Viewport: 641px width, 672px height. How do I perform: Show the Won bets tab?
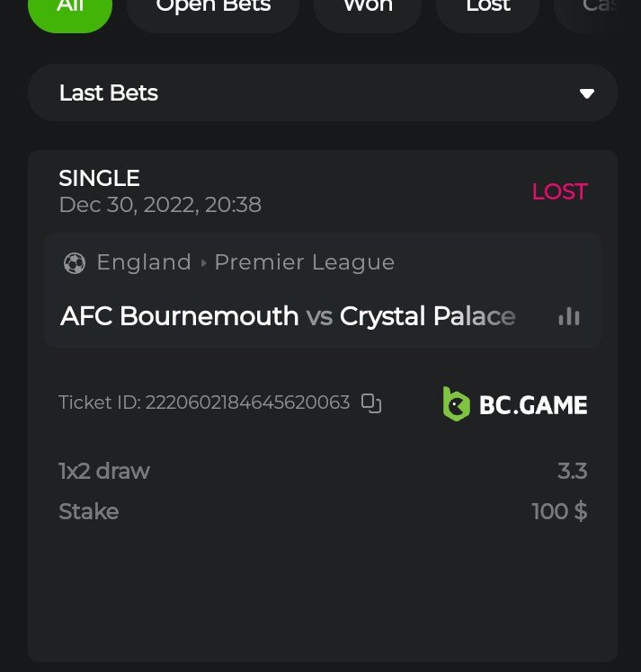(x=368, y=9)
